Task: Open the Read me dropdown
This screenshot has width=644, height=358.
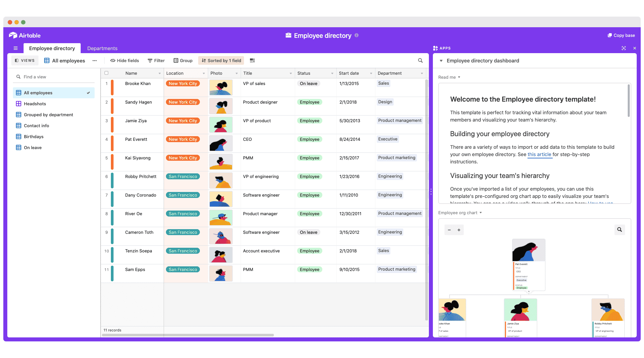Action: (x=449, y=77)
